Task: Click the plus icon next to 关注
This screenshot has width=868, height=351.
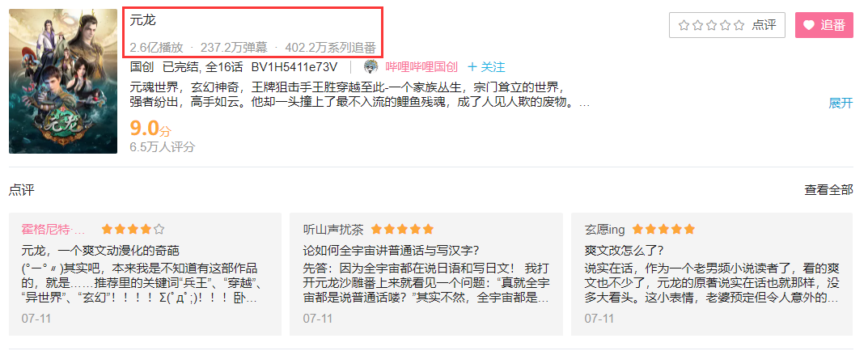Action: [x=472, y=68]
